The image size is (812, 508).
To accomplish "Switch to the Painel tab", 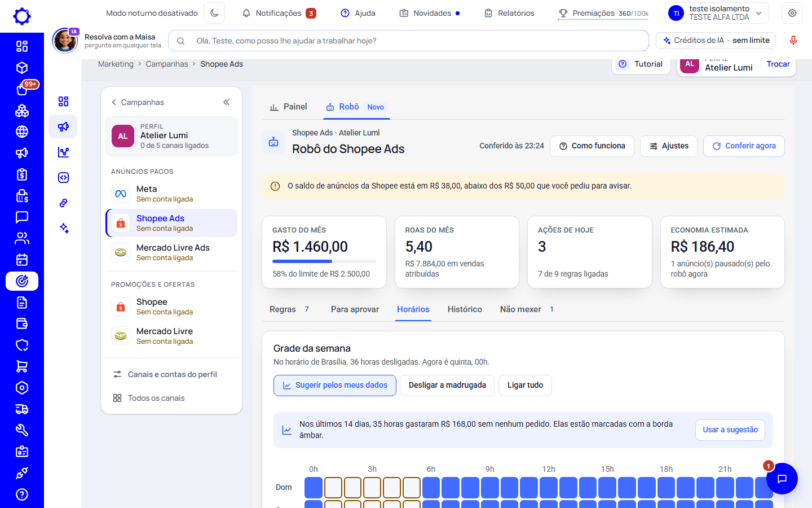I will point(288,107).
